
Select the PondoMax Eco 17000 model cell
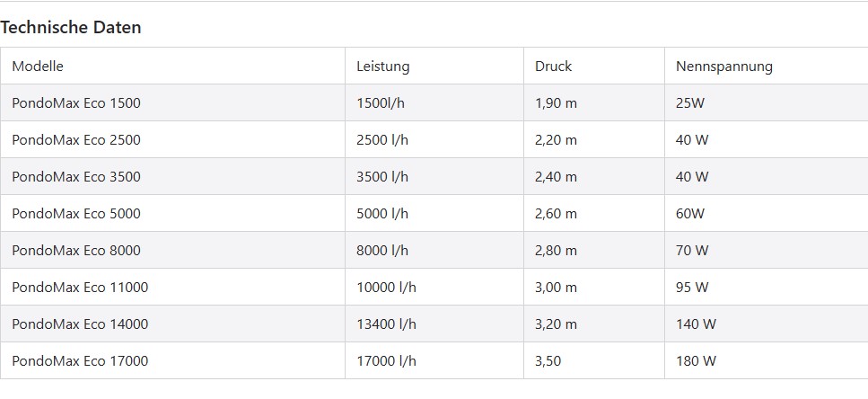point(80,361)
